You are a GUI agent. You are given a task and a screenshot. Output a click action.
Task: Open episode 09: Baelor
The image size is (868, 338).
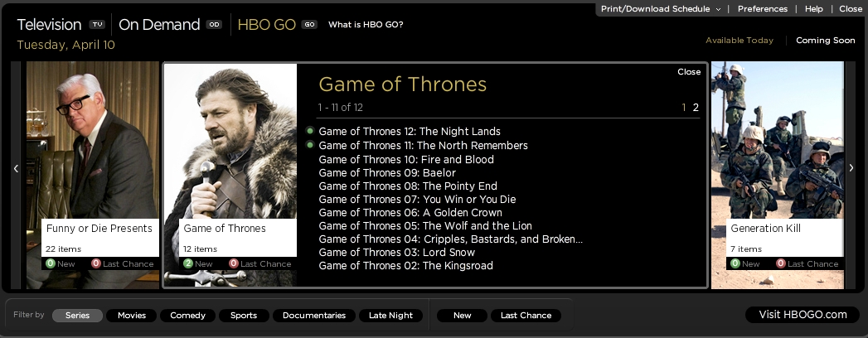pos(387,172)
